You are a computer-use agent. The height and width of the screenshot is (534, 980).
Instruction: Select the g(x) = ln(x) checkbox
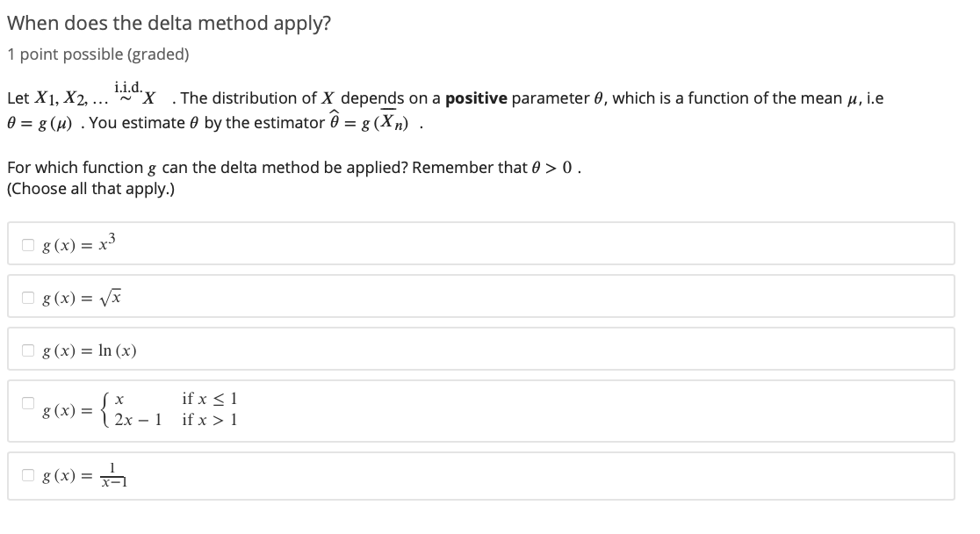28,350
